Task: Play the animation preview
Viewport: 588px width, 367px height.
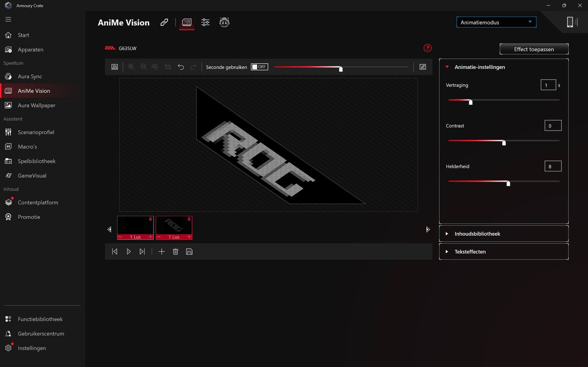Action: pyautogui.click(x=129, y=252)
